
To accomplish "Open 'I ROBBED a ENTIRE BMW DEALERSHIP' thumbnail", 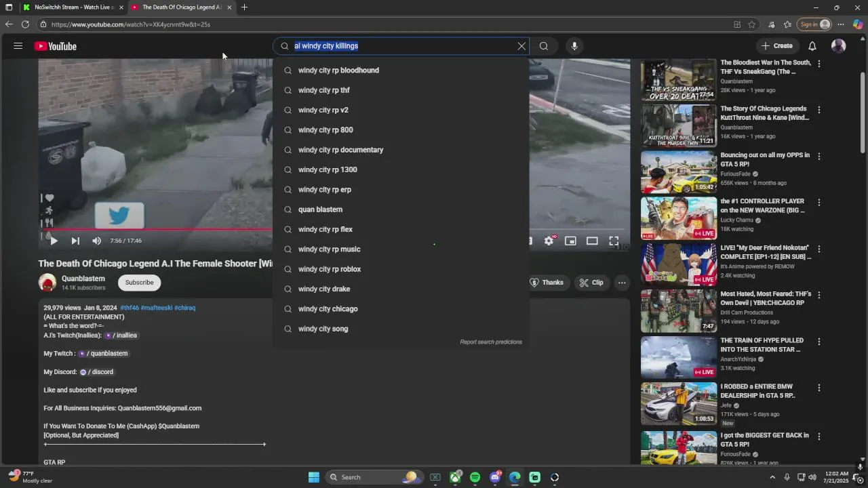I will click(x=679, y=403).
